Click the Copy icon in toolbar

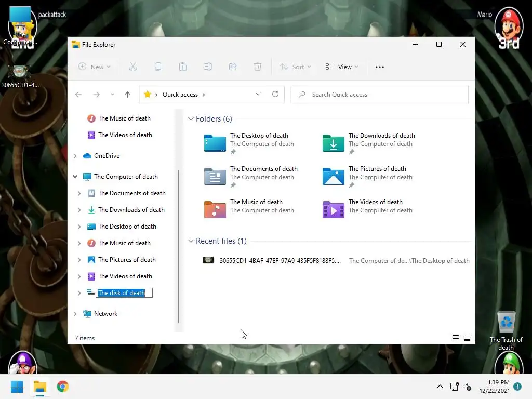click(158, 67)
